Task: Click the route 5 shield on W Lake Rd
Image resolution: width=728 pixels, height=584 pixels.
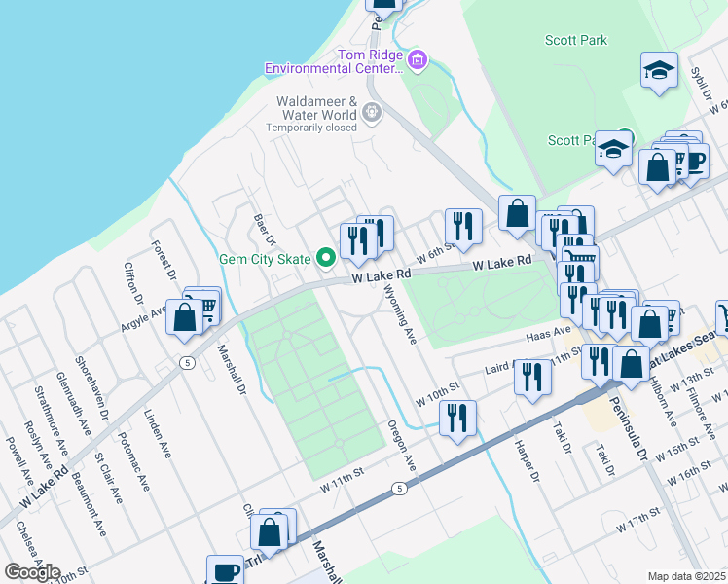Action: pos(187,362)
